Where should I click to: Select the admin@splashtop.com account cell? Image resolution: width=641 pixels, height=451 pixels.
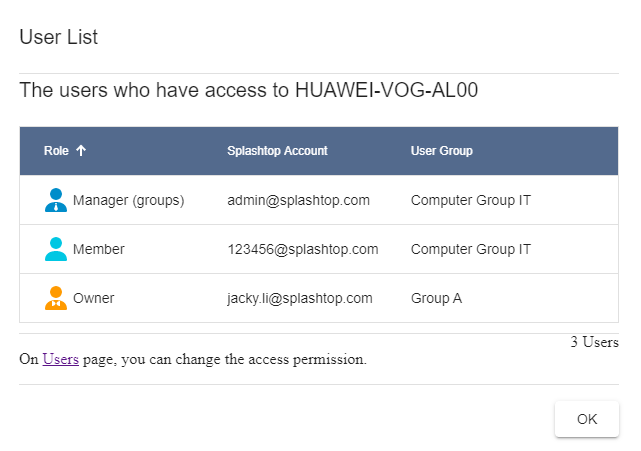click(298, 200)
